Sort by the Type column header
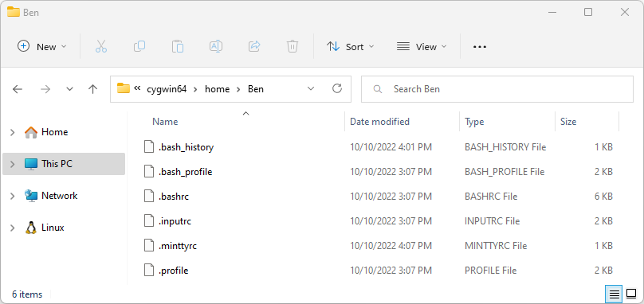 tap(474, 122)
